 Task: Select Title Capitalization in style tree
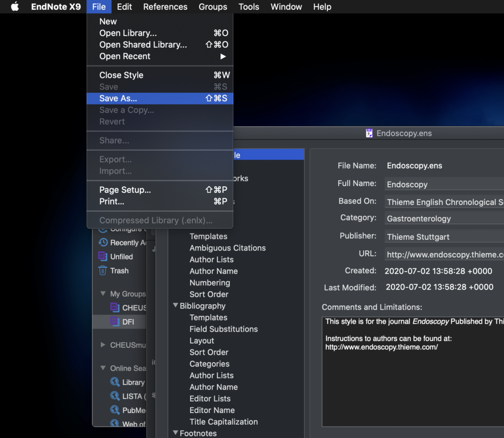click(224, 422)
